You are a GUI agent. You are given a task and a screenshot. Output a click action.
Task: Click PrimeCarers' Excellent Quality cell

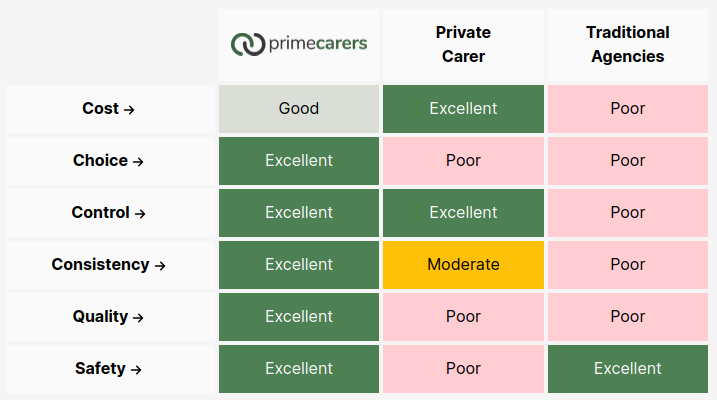click(x=299, y=317)
